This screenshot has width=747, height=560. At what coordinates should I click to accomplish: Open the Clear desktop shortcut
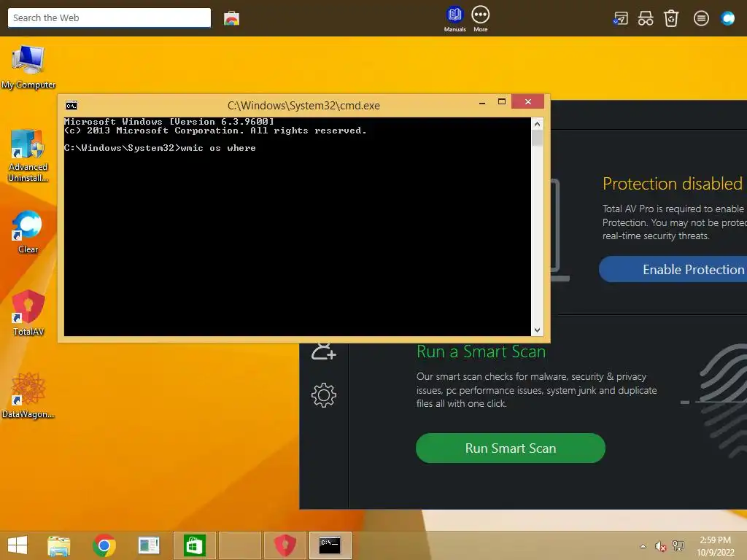click(x=28, y=232)
